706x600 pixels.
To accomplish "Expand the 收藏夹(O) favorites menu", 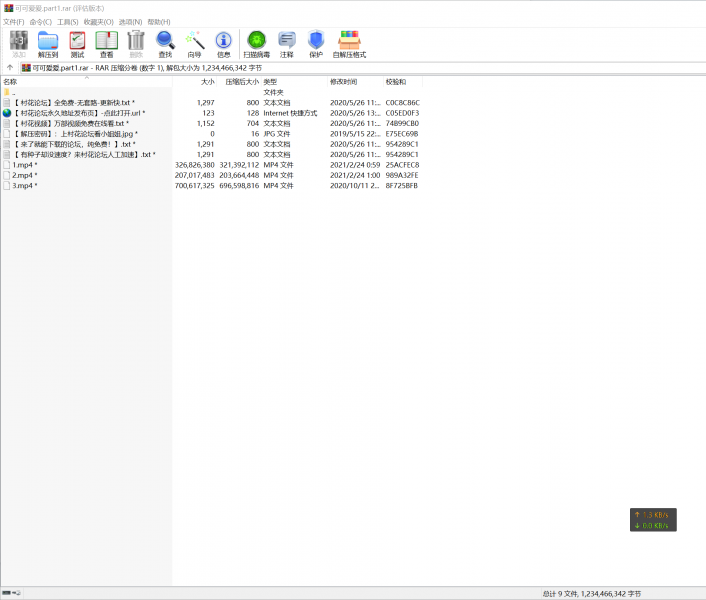I will click(98, 21).
